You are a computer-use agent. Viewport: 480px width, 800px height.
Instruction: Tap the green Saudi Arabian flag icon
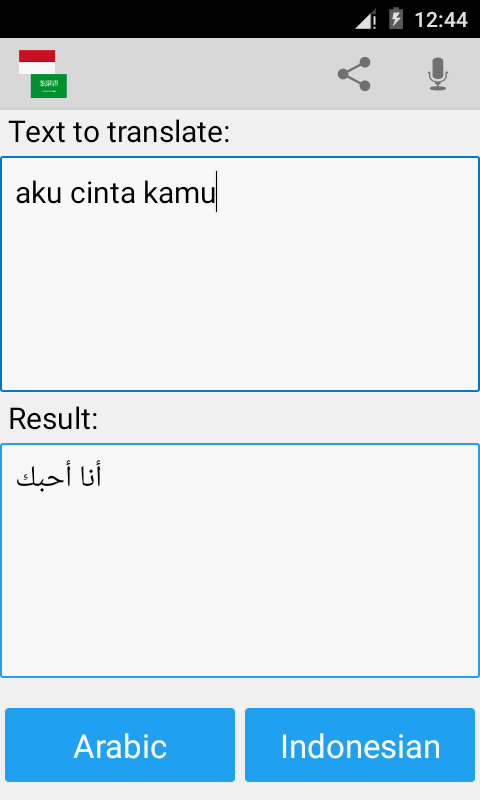pyautogui.click(x=49, y=86)
